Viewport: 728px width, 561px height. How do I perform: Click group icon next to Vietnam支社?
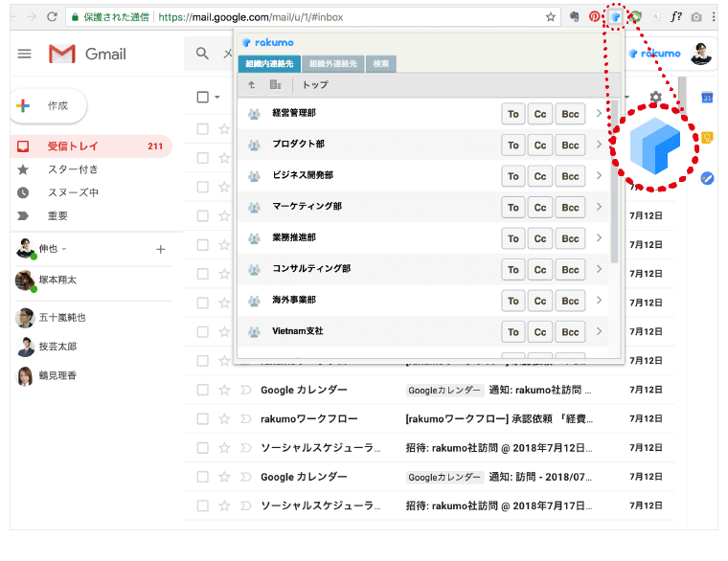254,332
